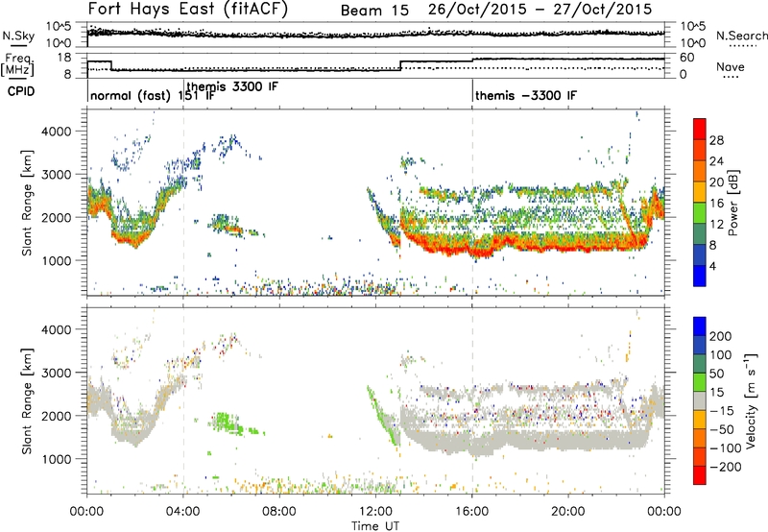Click the left "10^5" noise axis label
The height and width of the screenshot is (532, 768).
(x=59, y=26)
